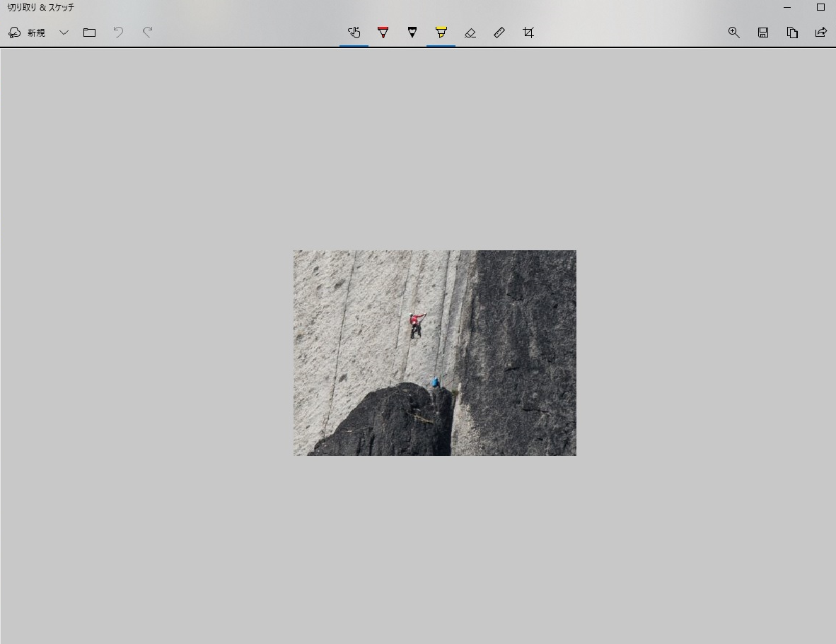This screenshot has width=836, height=644.
Task: Select the red ballpoint pen tool
Action: tap(383, 33)
